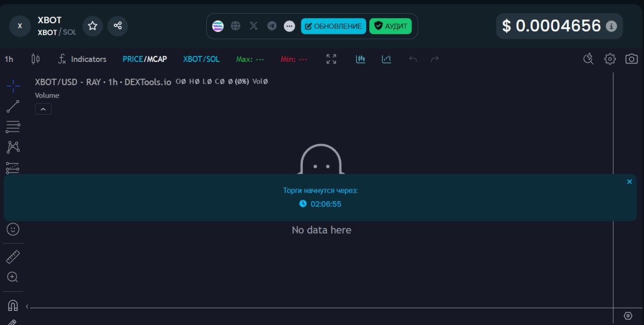Redo the last chart action
644x325 pixels.
pos(435,59)
